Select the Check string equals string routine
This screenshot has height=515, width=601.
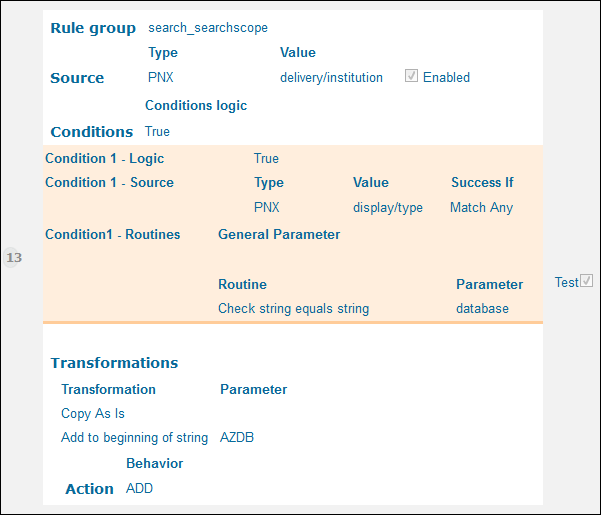[293, 309]
